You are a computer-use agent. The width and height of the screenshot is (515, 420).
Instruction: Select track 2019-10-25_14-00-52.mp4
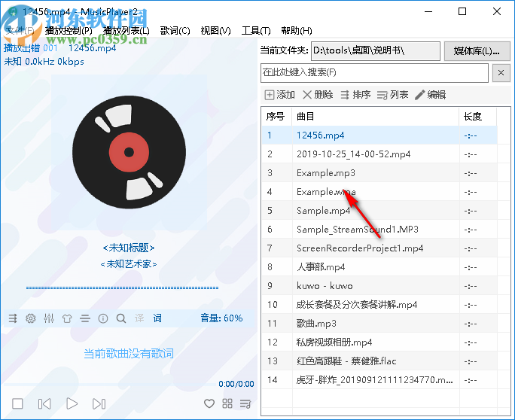[379, 154]
